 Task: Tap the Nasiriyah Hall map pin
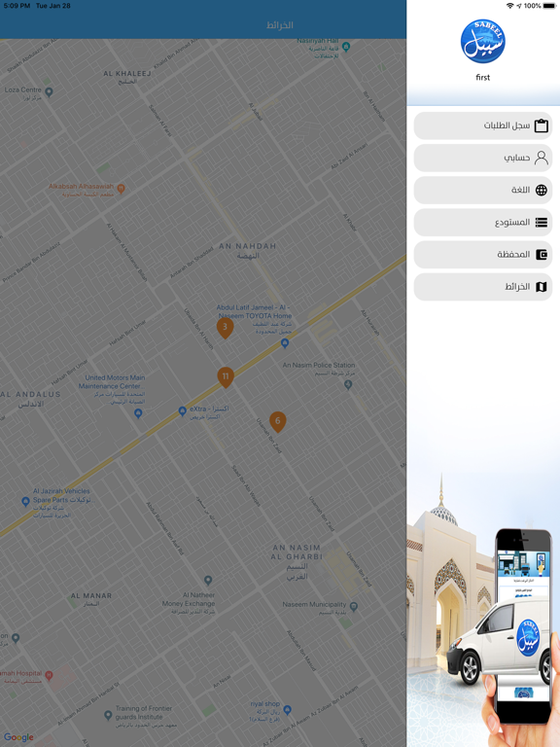coord(346,47)
